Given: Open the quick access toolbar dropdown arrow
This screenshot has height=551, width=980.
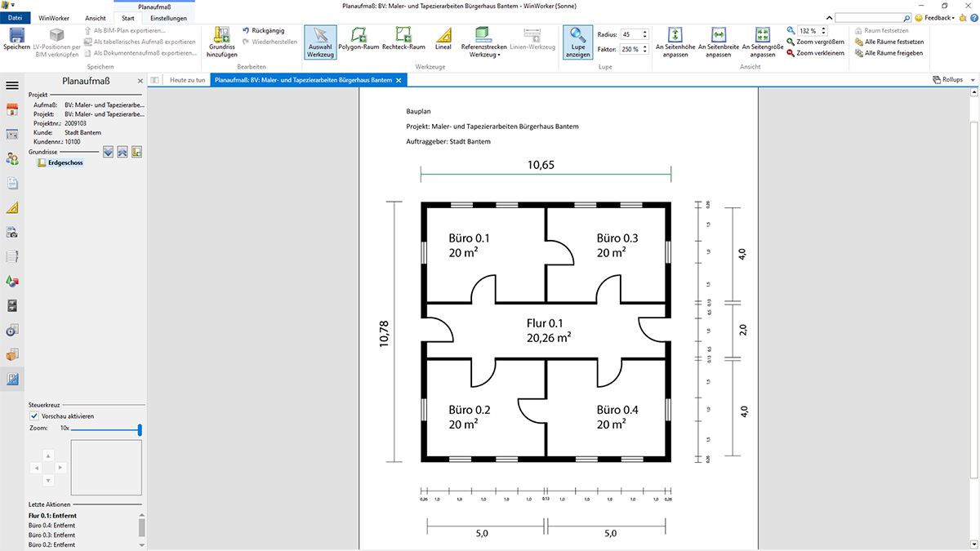Looking at the screenshot, I should pos(14,5).
